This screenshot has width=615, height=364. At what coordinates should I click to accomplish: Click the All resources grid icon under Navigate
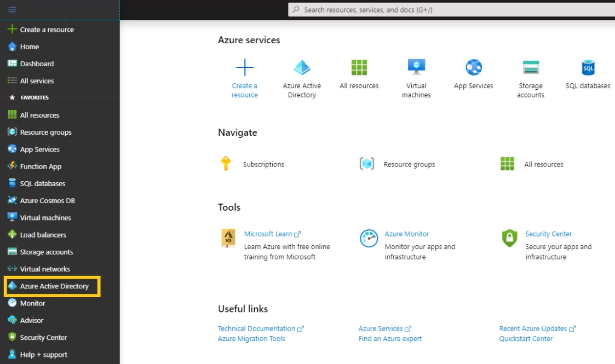(507, 163)
